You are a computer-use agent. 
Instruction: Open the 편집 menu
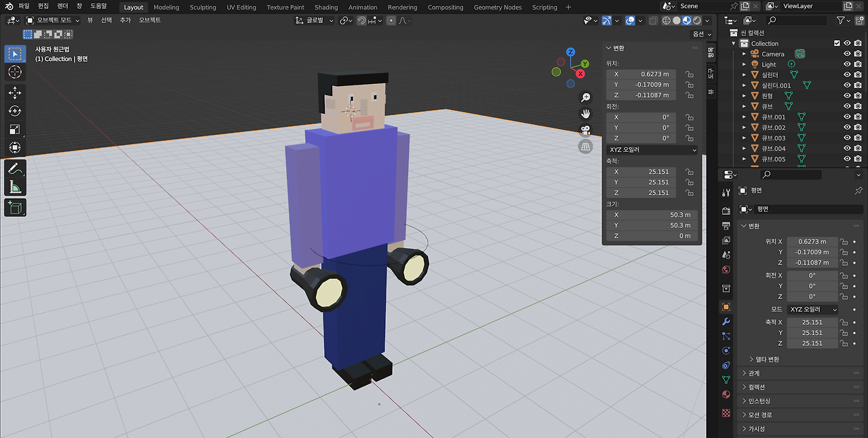pos(43,6)
